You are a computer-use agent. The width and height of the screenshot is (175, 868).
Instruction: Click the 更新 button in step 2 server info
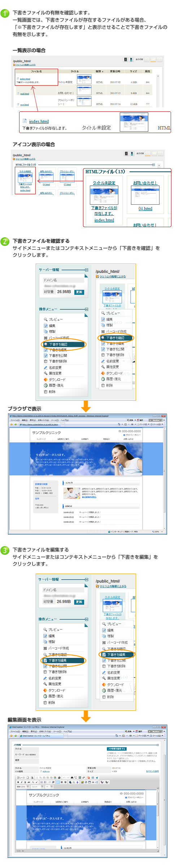pos(79,292)
